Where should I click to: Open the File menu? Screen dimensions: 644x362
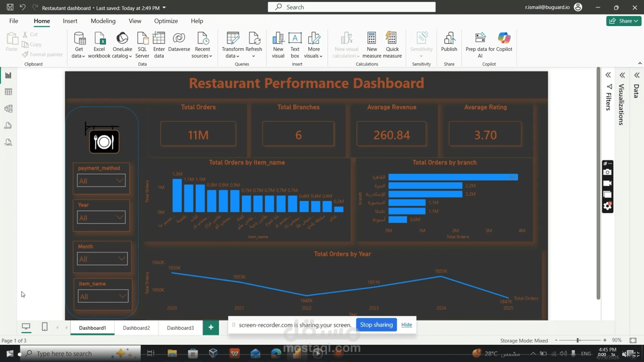click(x=14, y=21)
